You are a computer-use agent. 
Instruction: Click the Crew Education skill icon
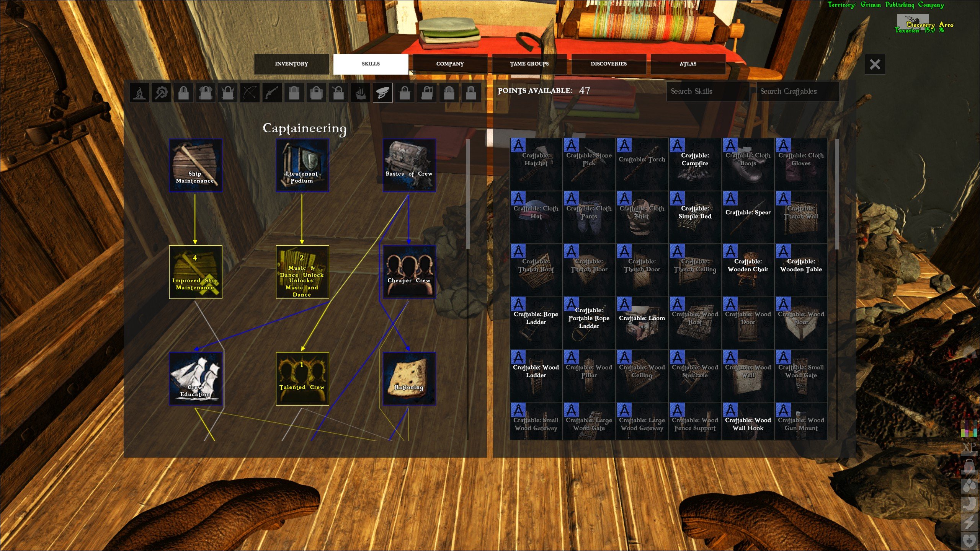coord(195,378)
